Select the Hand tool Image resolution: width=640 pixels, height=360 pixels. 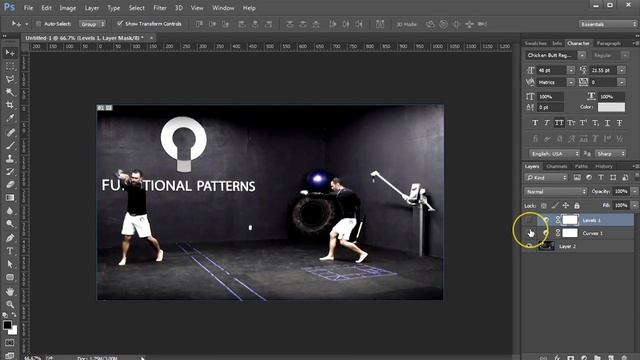point(10,291)
